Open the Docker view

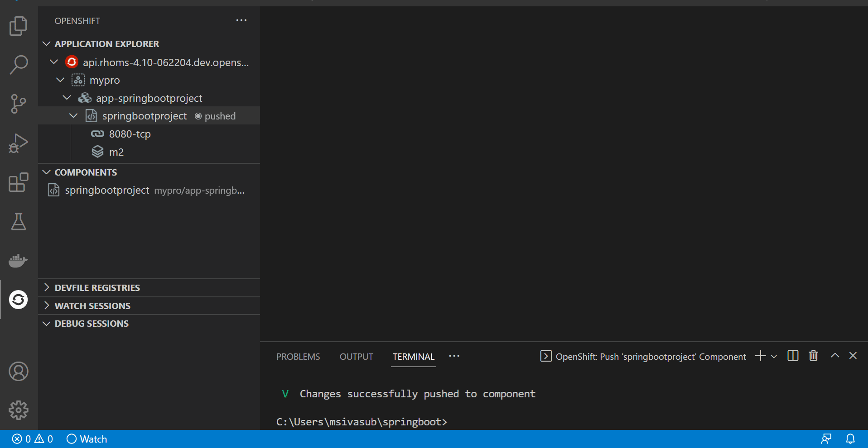[19, 261]
